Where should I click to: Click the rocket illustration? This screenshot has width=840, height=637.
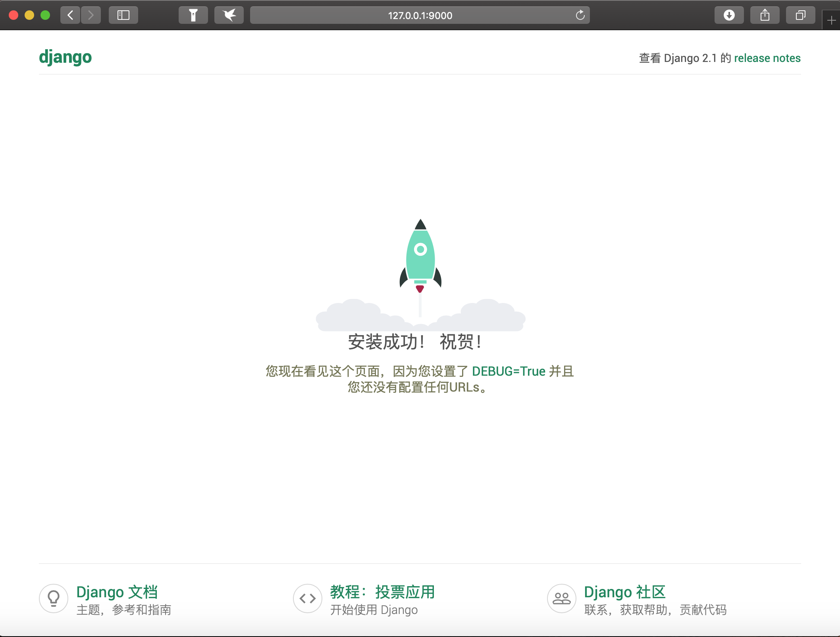[420, 275]
